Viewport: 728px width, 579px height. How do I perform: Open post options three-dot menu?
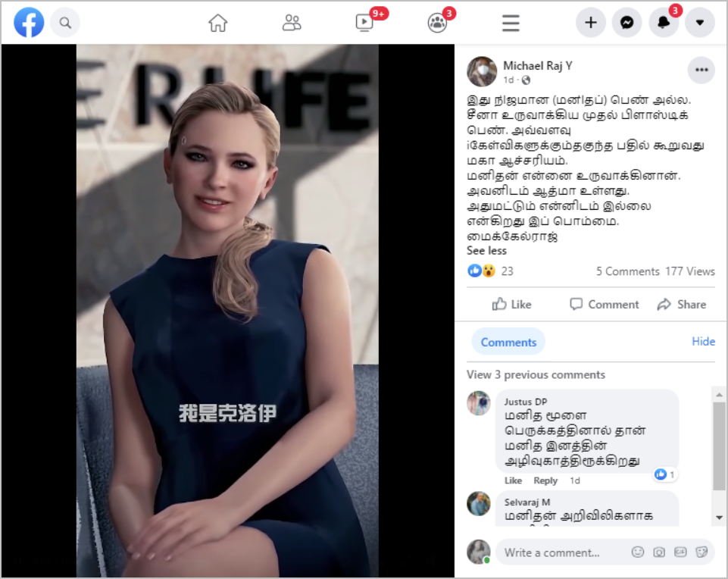click(x=701, y=70)
